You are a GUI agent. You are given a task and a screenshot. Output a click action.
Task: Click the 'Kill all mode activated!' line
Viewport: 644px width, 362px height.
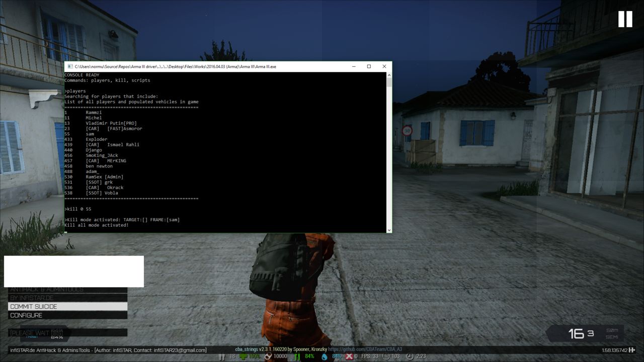pos(97,225)
